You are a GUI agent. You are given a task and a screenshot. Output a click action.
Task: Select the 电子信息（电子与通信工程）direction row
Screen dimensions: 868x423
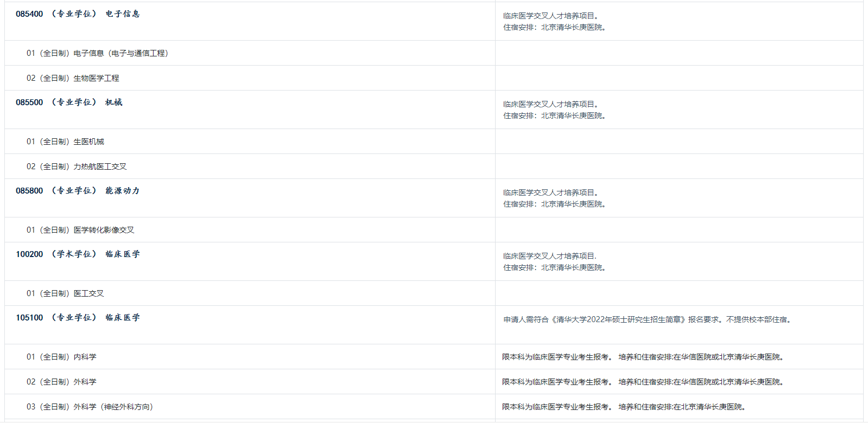point(97,53)
